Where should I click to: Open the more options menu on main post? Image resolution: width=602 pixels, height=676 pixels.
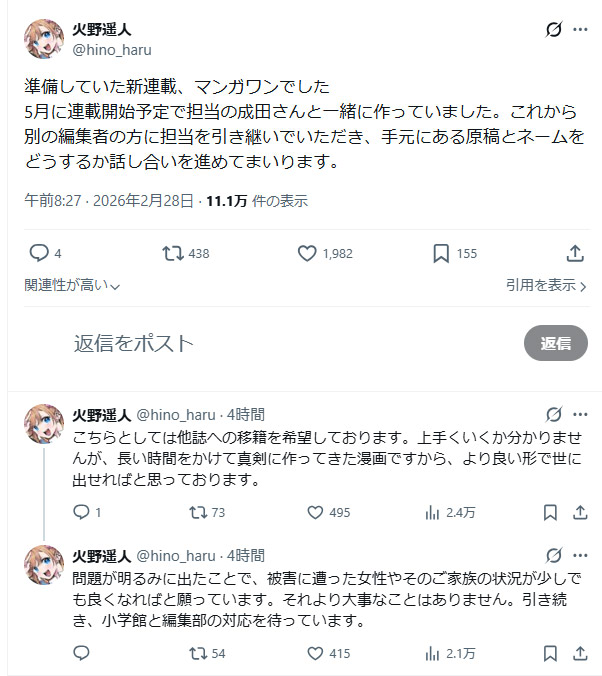[x=580, y=30]
